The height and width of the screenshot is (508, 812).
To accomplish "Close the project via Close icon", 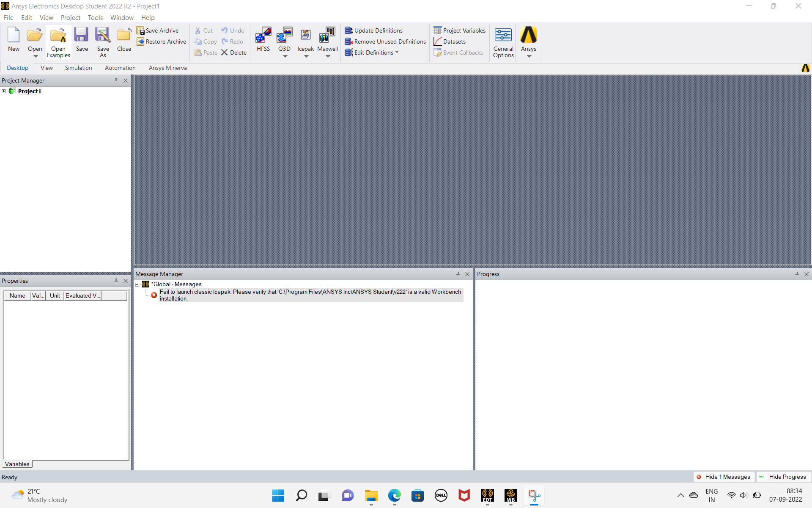I will point(124,39).
